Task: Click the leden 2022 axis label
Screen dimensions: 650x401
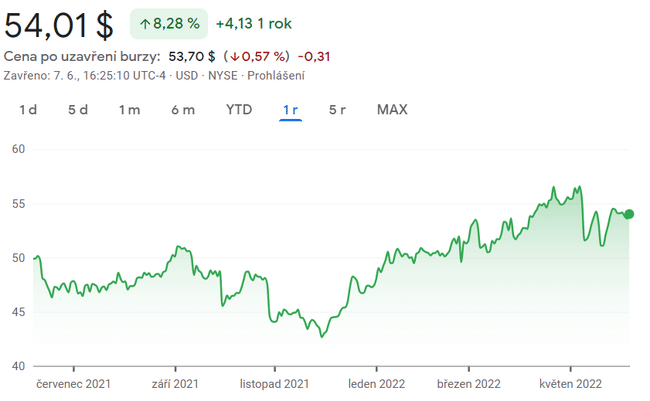Action: (376, 383)
